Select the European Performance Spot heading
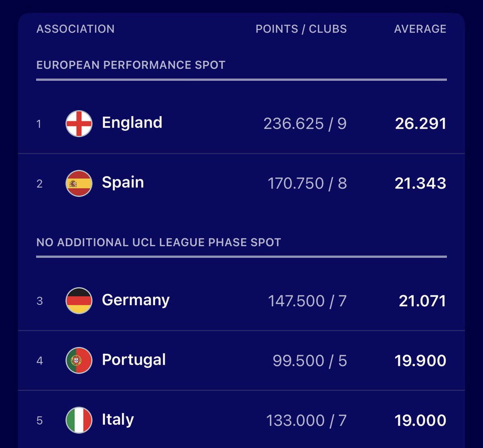 [131, 65]
